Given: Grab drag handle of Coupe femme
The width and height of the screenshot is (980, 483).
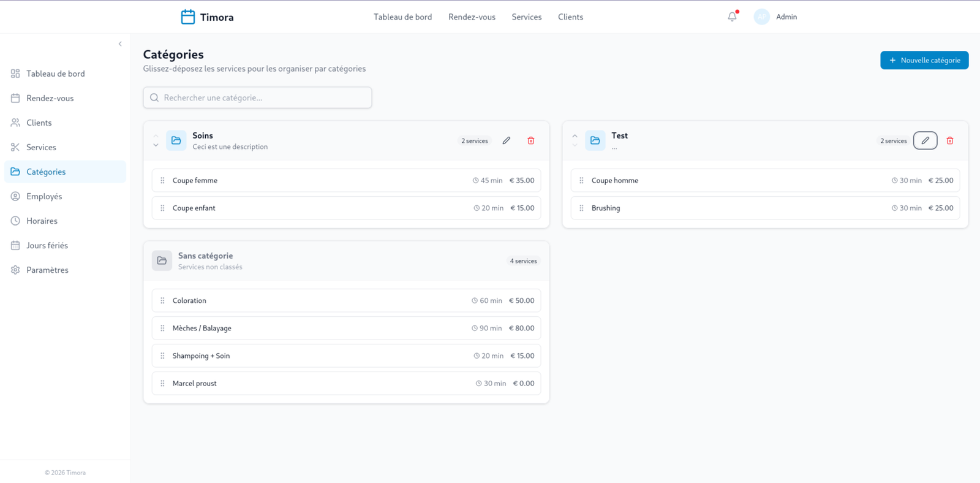Looking at the screenshot, I should [162, 180].
